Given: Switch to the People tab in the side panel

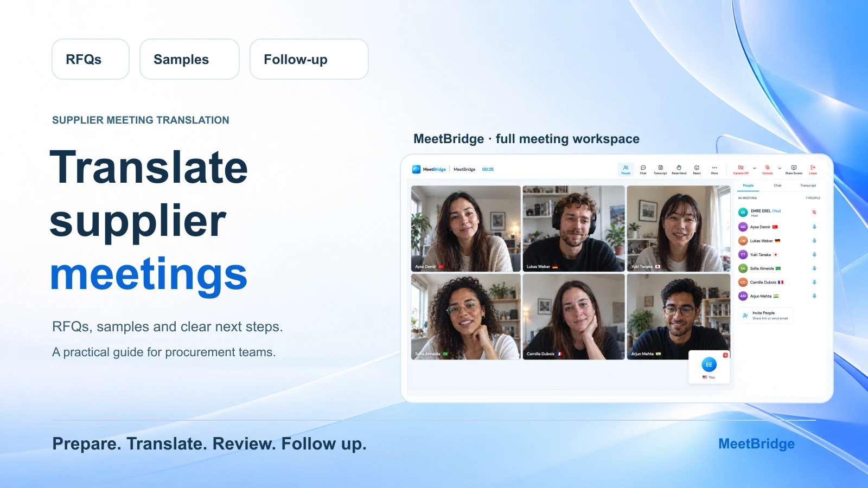Looking at the screenshot, I should 748,186.
